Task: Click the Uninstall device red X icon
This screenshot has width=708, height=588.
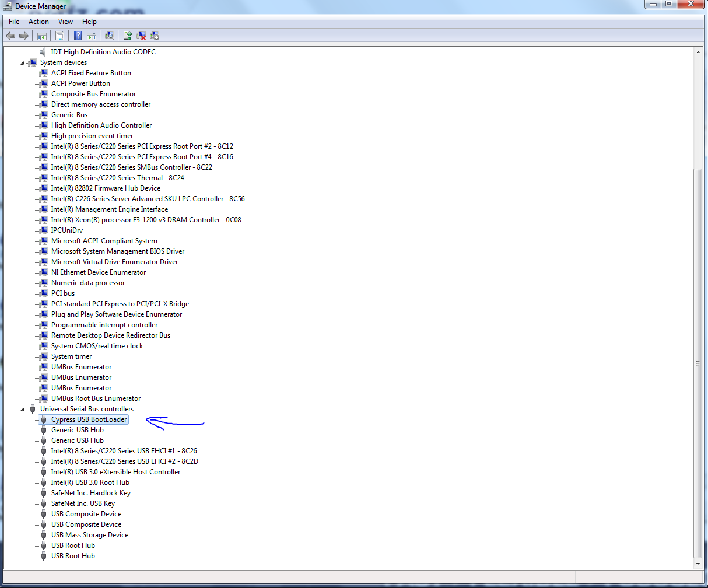Action: pos(141,36)
